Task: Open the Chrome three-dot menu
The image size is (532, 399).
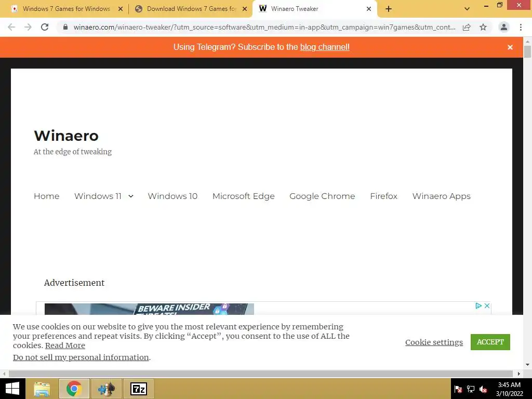Action: point(521,27)
